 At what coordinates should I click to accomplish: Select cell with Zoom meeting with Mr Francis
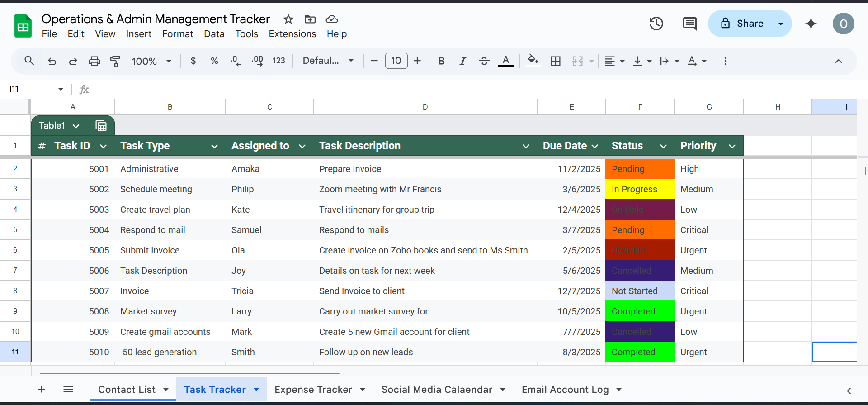(425, 189)
